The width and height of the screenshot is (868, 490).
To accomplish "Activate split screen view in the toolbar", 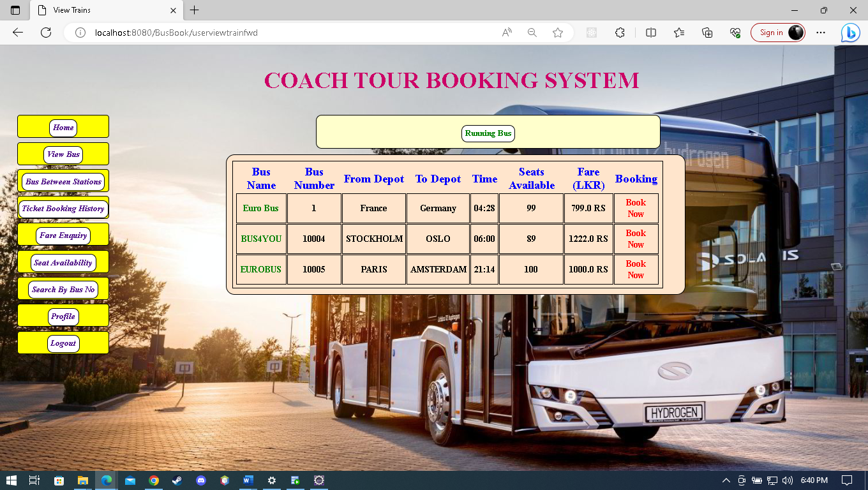I will coord(650,33).
